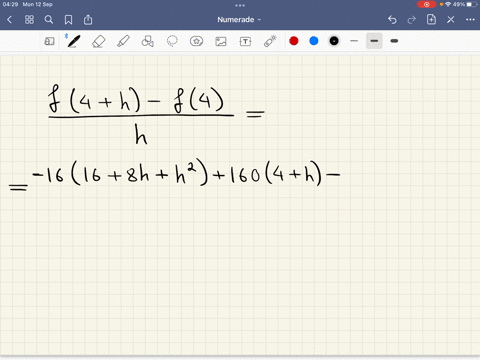This screenshot has height=360, width=480.
Task: Tap the battery indicator in status bar
Action: click(x=471, y=4)
